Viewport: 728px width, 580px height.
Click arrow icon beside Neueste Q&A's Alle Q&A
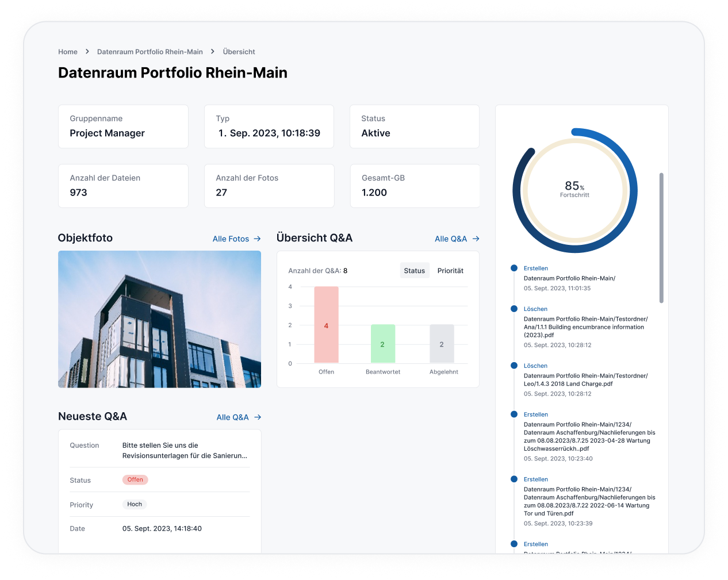(x=258, y=417)
